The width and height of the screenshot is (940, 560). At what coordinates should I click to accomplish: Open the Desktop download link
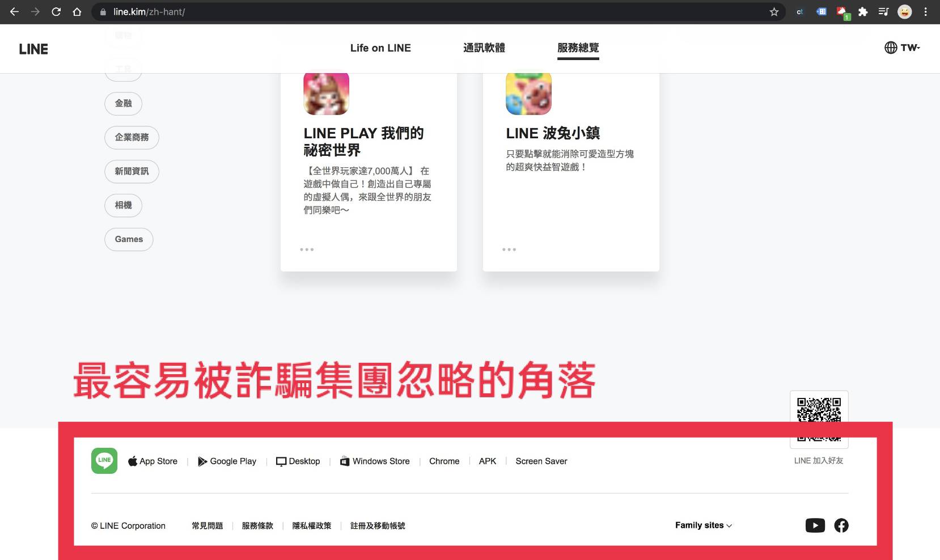click(298, 461)
